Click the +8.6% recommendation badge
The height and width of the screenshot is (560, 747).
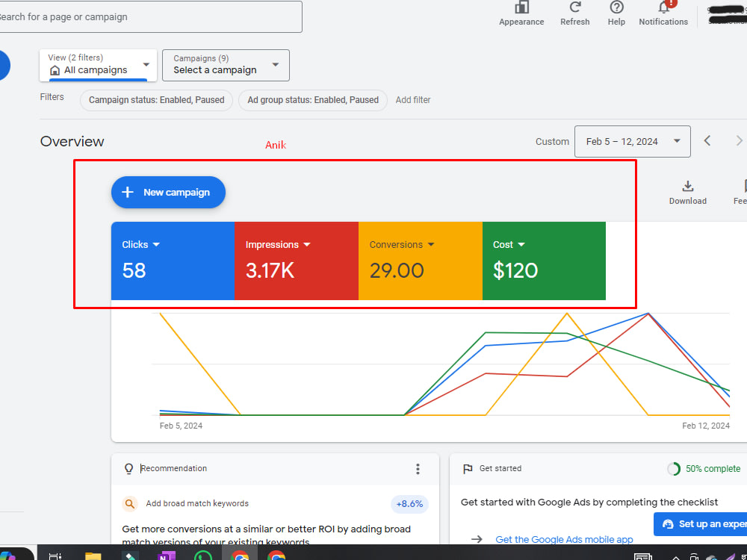point(409,504)
